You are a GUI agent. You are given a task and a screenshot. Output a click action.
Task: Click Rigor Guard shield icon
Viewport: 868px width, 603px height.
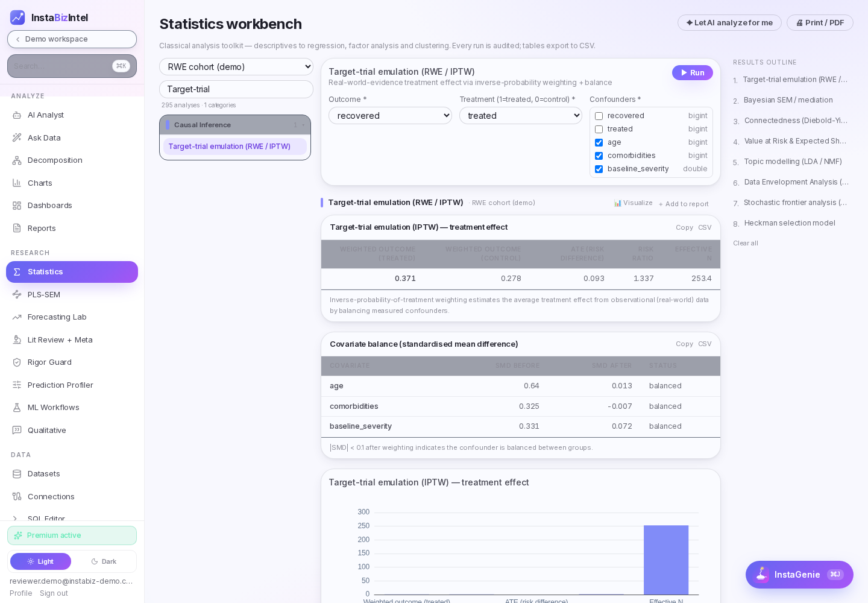pyautogui.click(x=17, y=362)
